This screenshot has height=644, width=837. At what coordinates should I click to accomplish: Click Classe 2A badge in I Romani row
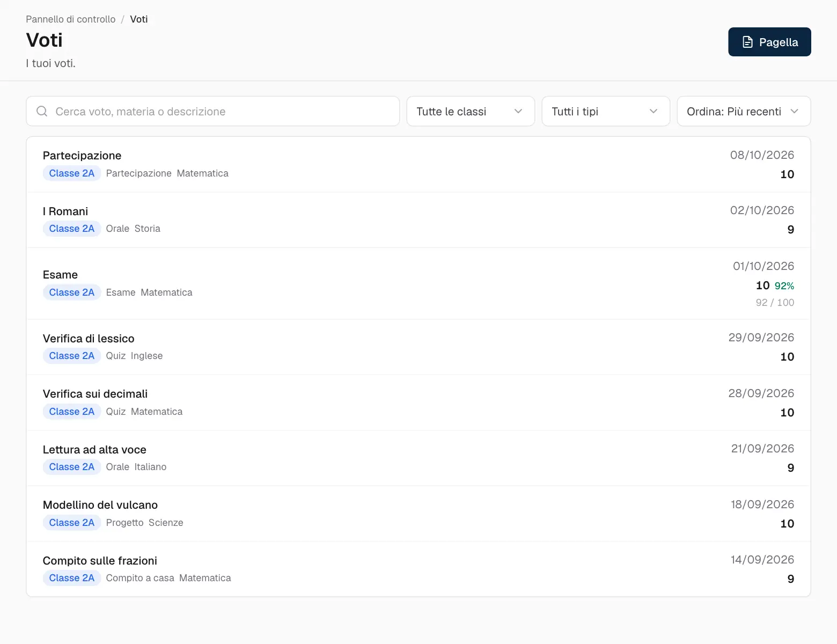tap(72, 229)
